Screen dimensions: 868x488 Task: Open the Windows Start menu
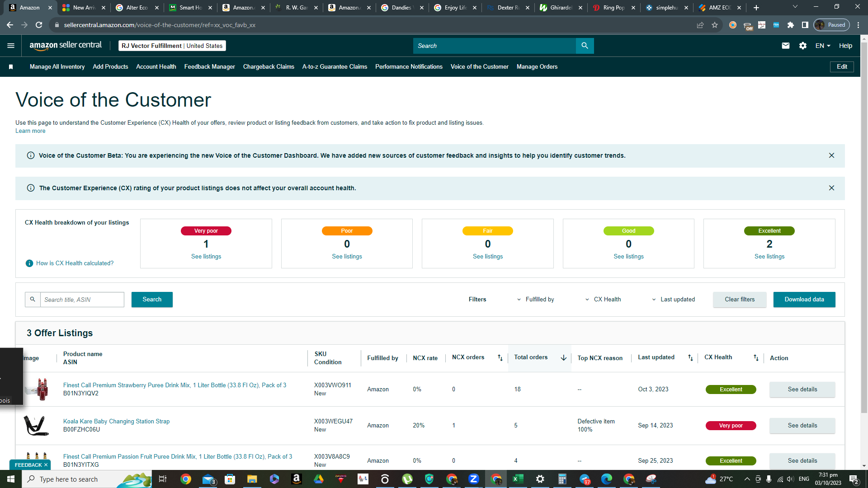click(x=11, y=479)
